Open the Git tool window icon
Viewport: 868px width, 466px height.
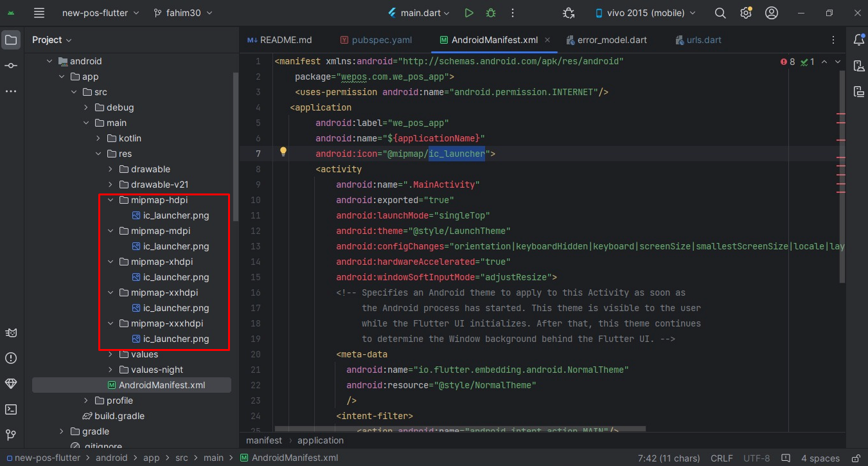[x=11, y=435]
